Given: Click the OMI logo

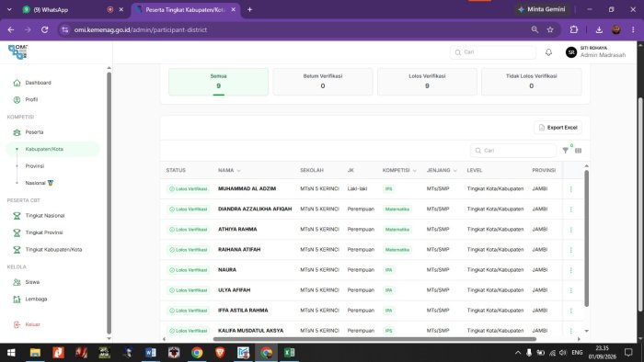Looking at the screenshot, I should tap(18, 52).
